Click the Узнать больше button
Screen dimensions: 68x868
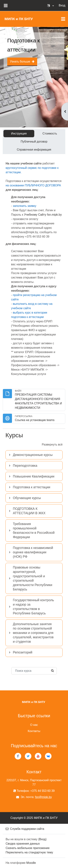point(22,62)
